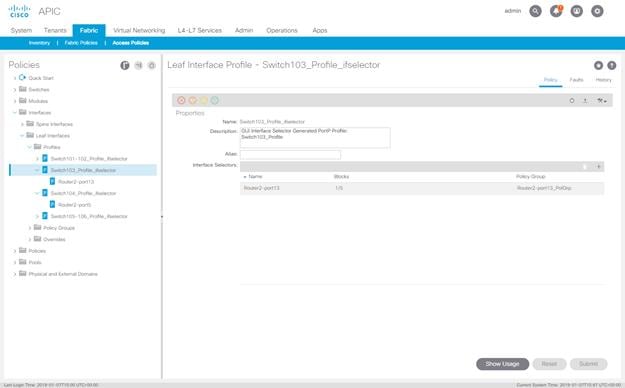Expand Switch101-102_Profile_ifselector node
This screenshot has width=625, height=388.
click(x=37, y=159)
